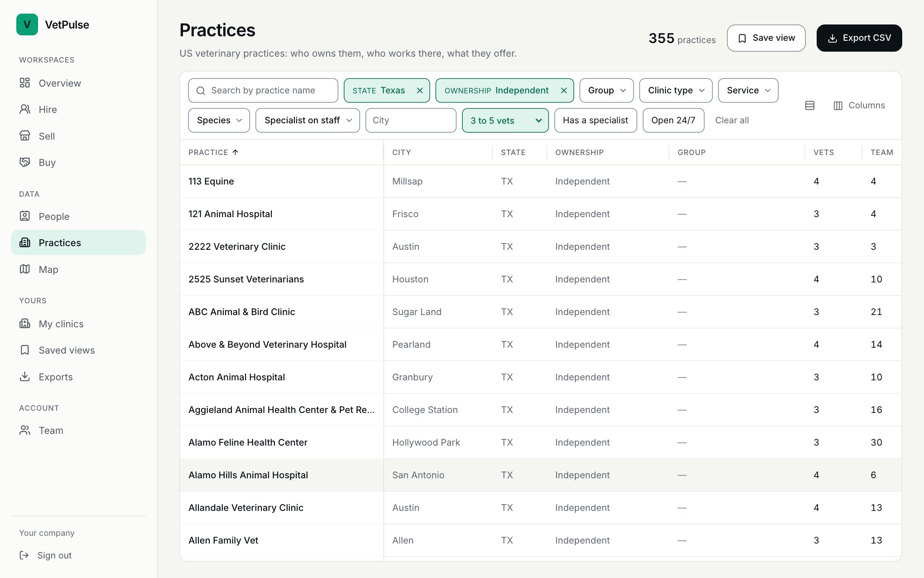Go to the Sell workspace
Screen dimensions: 924x578
coord(78,136)
